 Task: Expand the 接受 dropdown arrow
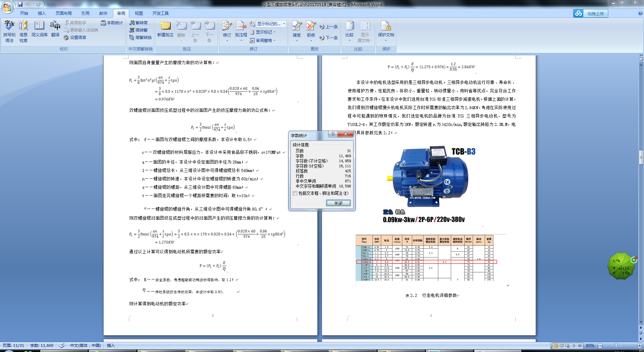297,41
